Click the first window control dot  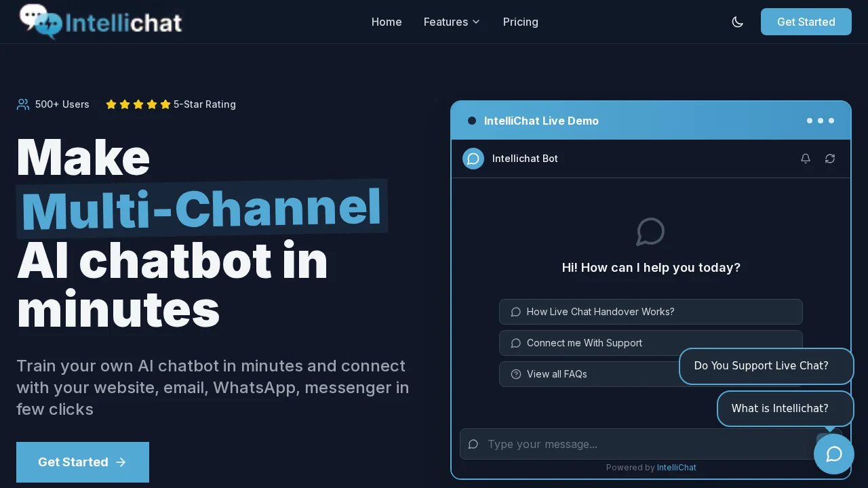click(x=810, y=121)
